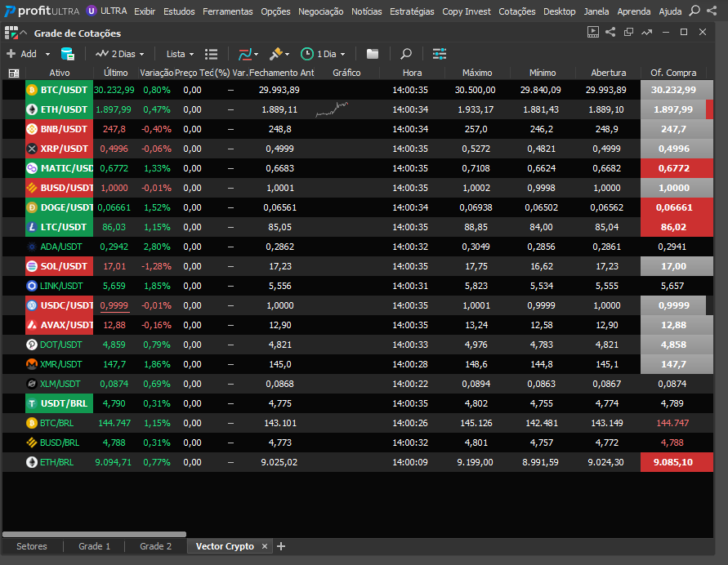728x565 pixels.
Task: Sort by the Ativo column header
Action: (x=60, y=73)
